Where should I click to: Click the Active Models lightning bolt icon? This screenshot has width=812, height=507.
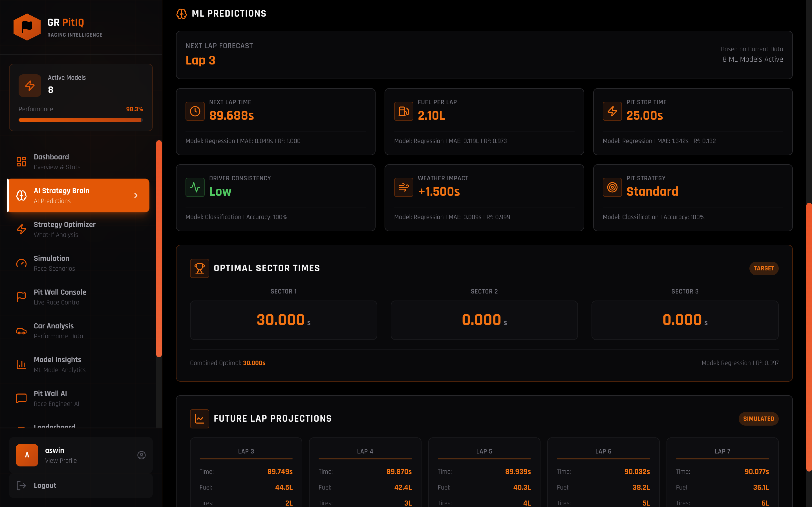[30, 86]
